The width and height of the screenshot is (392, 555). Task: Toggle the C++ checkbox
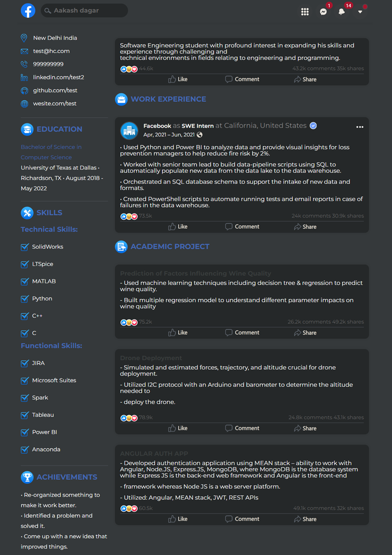[25, 316]
